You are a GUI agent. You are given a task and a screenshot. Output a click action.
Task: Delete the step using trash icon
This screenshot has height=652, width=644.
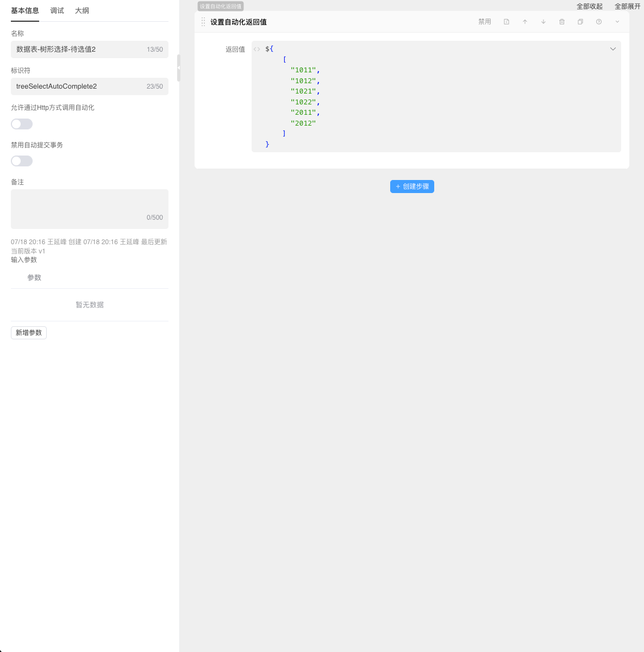[562, 22]
